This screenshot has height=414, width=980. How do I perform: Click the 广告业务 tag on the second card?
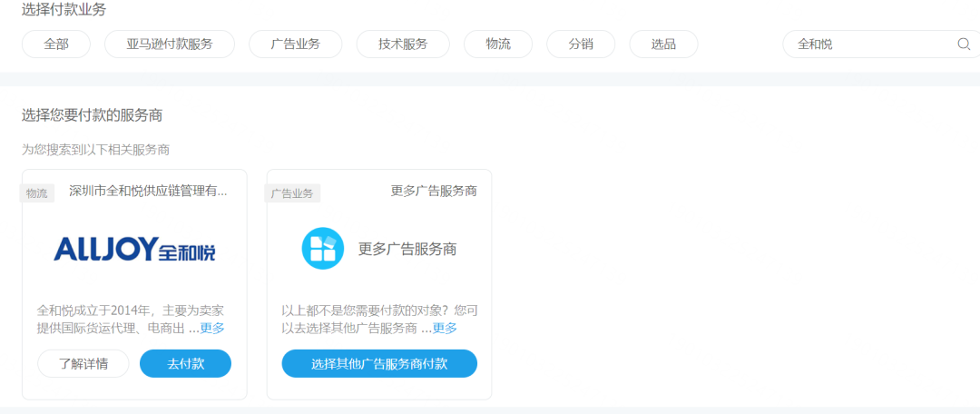click(292, 193)
